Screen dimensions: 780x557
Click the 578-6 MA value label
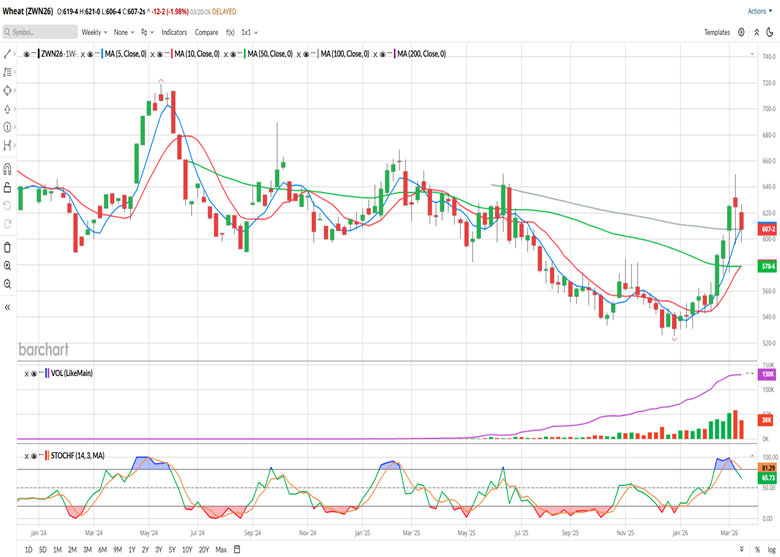pyautogui.click(x=768, y=267)
